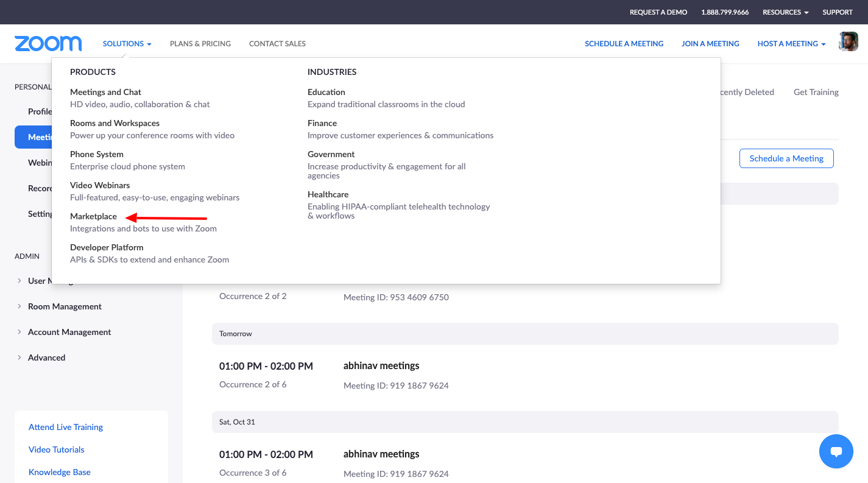The width and height of the screenshot is (868, 483).
Task: Click Request a Demo
Action: tap(658, 12)
